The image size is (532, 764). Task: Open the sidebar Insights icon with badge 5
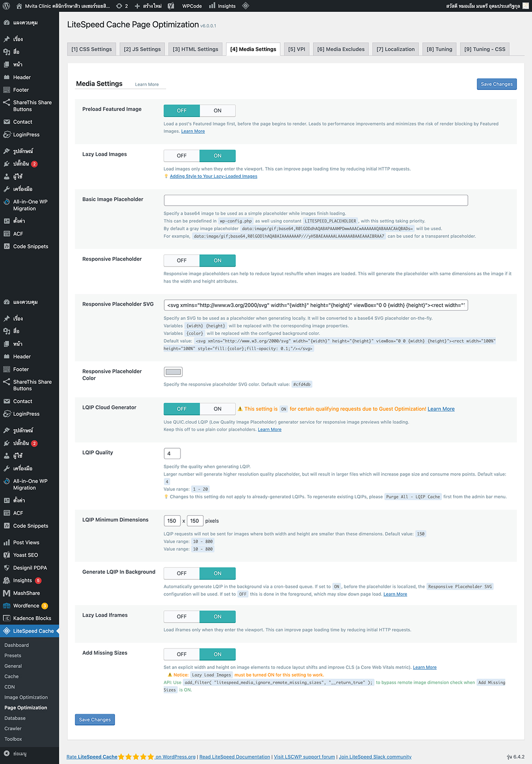6,581
